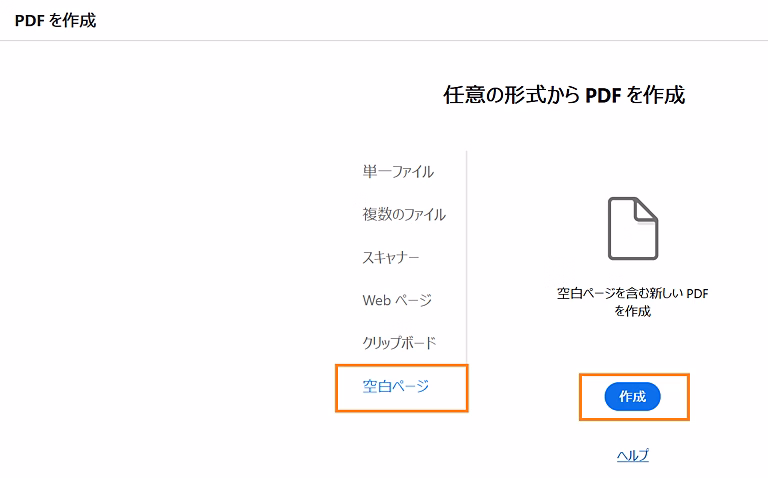Select クリップボード as the source
The height and width of the screenshot is (478, 768).
(x=399, y=343)
